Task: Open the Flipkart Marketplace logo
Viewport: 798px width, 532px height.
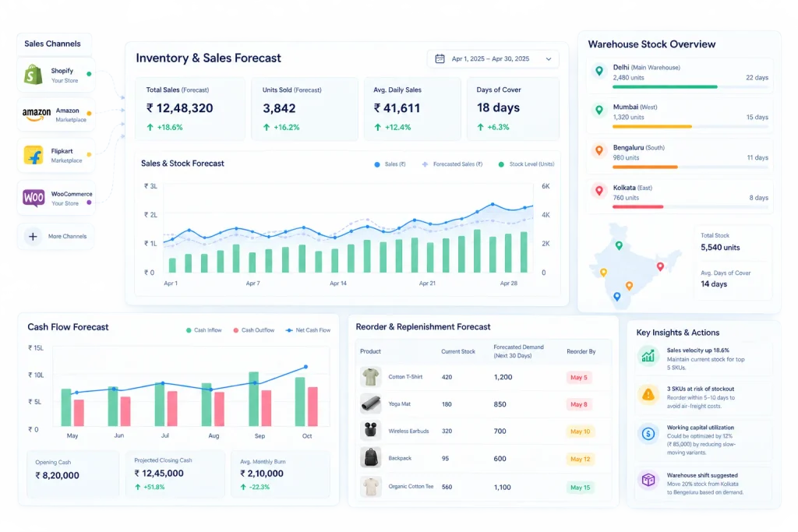Action: [34, 155]
